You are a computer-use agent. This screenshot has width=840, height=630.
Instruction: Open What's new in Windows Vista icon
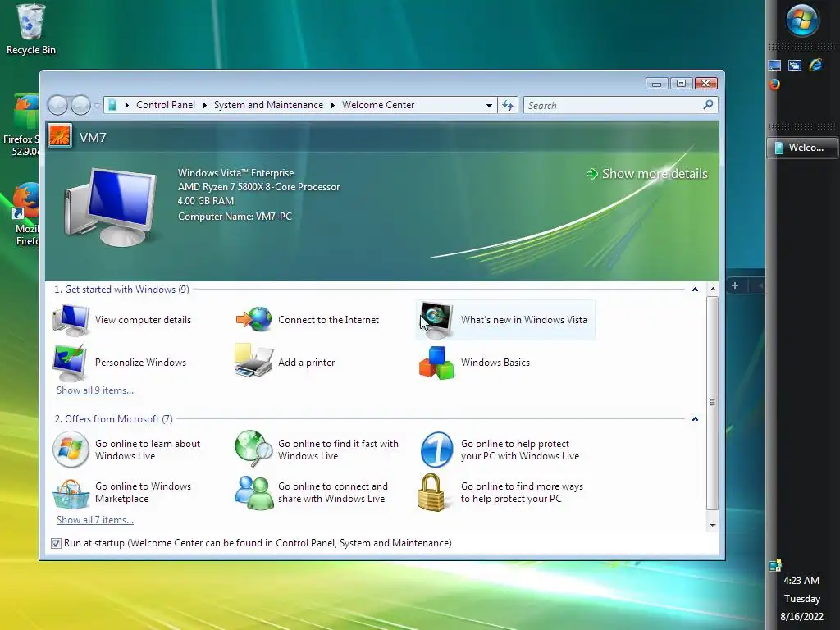coord(436,320)
